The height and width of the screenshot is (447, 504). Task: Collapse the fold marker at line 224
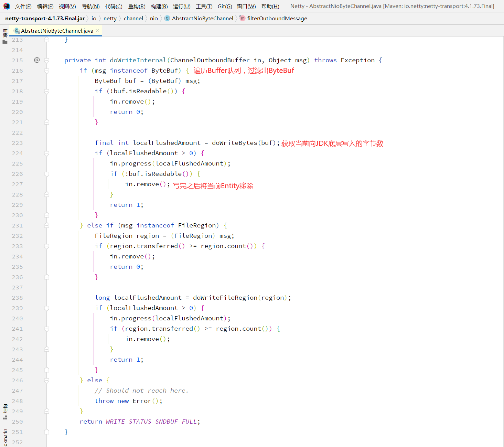tap(47, 153)
